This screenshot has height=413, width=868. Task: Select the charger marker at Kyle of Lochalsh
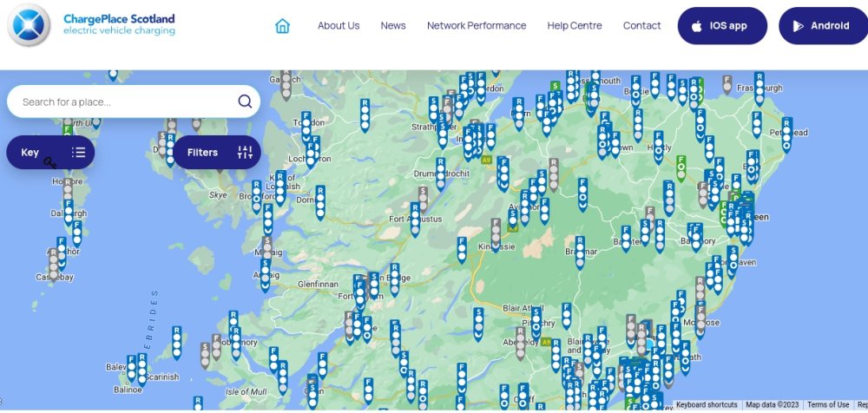280,187
